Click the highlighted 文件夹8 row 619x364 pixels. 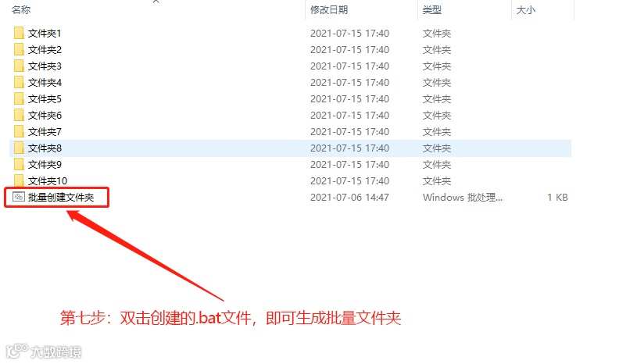[x=290, y=148]
